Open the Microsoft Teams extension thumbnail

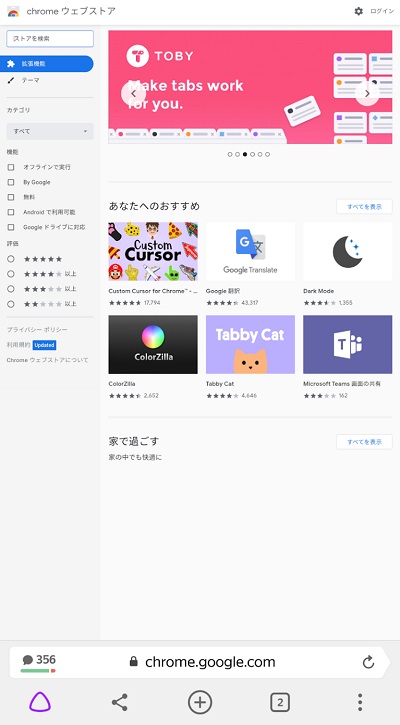[348, 344]
